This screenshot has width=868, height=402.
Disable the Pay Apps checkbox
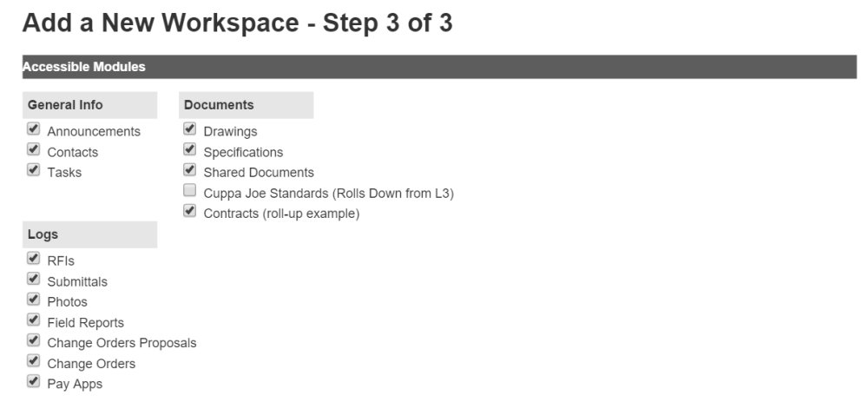pyautogui.click(x=34, y=381)
